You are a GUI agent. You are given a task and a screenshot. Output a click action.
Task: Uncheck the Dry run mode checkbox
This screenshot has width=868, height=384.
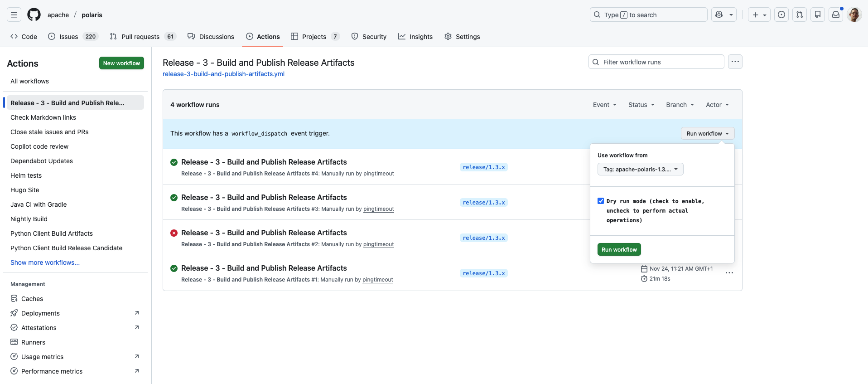coord(601,201)
